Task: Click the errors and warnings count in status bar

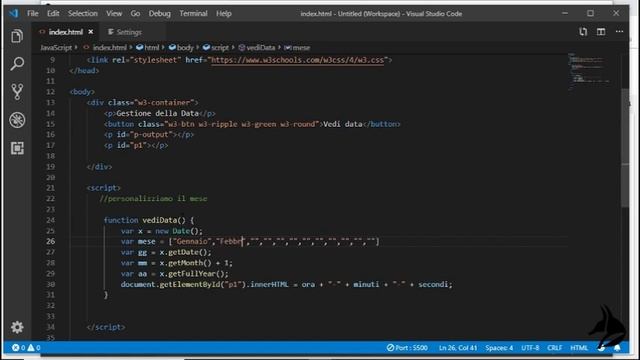Action: tap(26, 348)
